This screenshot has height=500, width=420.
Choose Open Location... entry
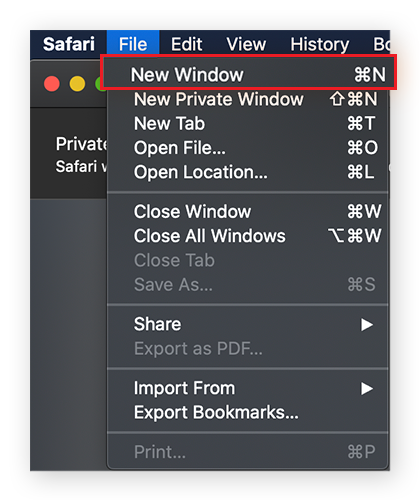[248, 172]
